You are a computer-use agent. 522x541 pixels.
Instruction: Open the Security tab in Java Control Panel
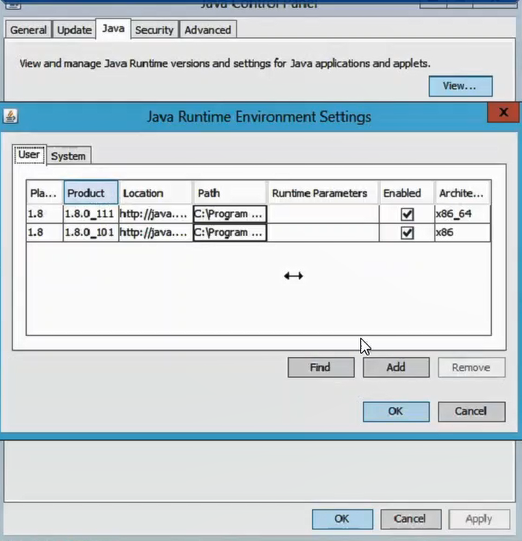tap(154, 30)
